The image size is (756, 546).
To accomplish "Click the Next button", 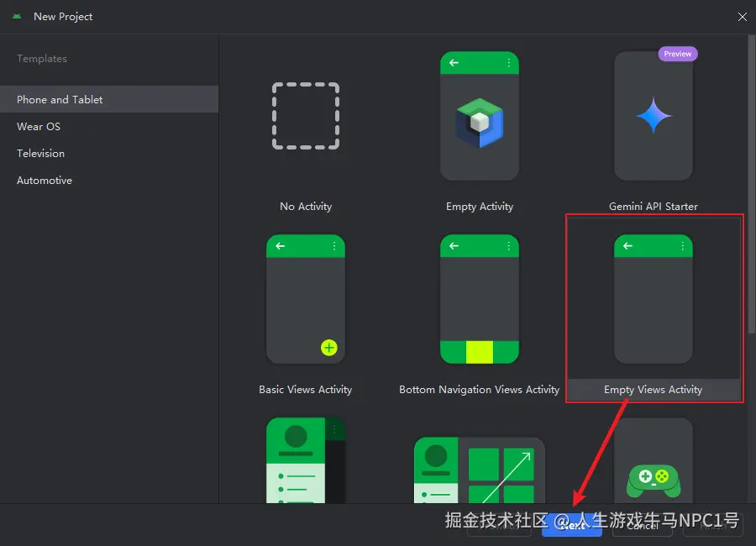I will click(x=572, y=525).
